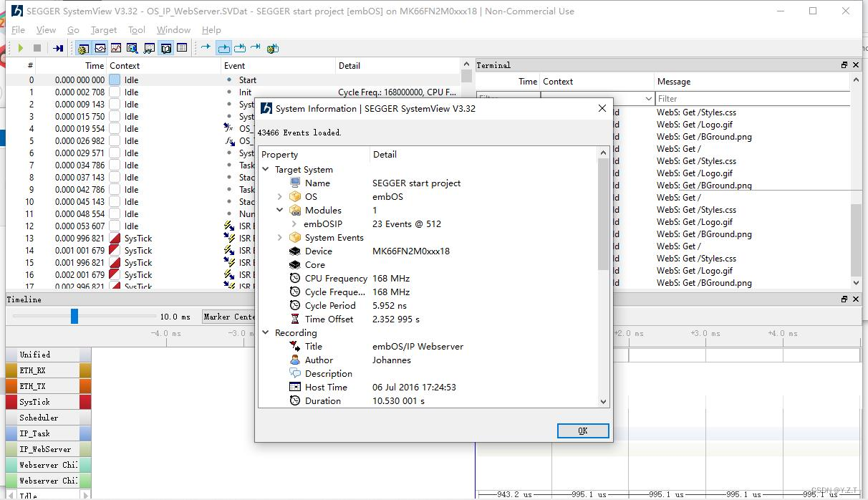
Task: Stop recording with the gray square icon
Action: [x=37, y=48]
